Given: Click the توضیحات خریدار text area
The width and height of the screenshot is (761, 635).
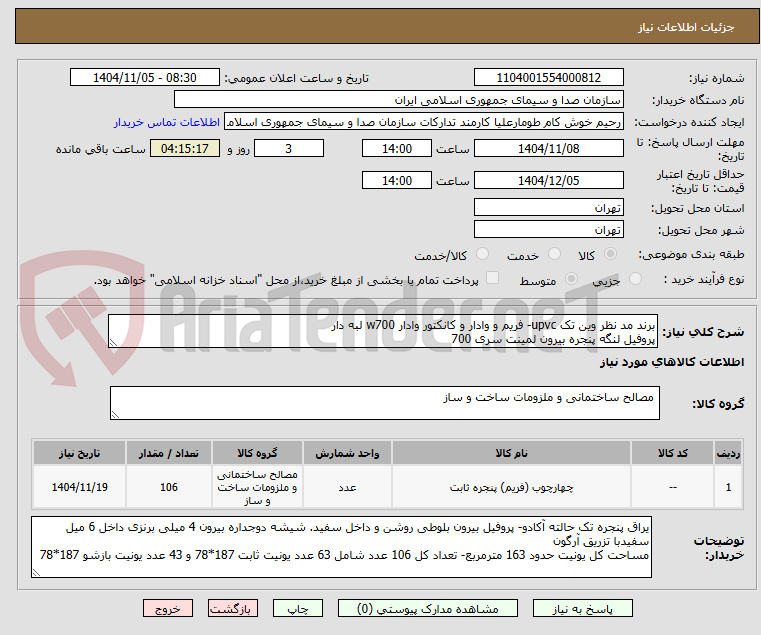Looking at the screenshot, I should pos(341,547).
